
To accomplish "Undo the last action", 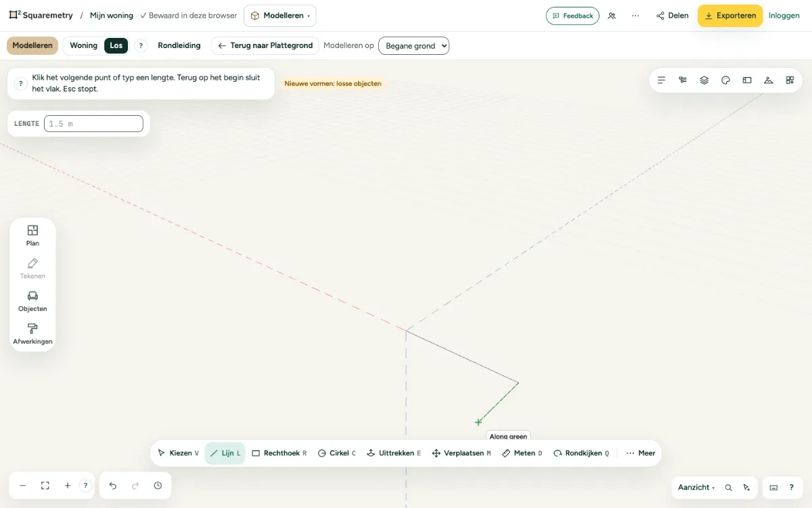I will coord(113,486).
